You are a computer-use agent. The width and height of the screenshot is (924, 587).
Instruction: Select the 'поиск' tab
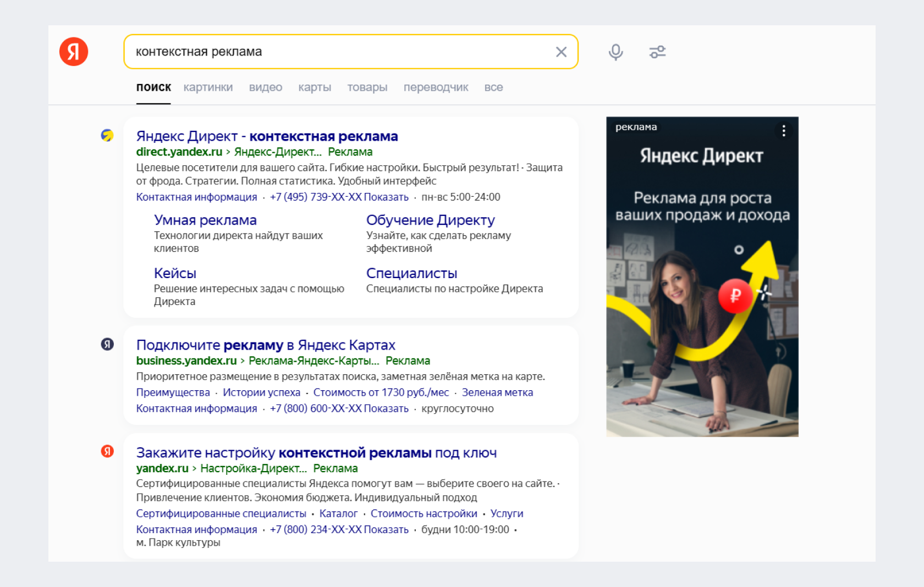tap(153, 87)
